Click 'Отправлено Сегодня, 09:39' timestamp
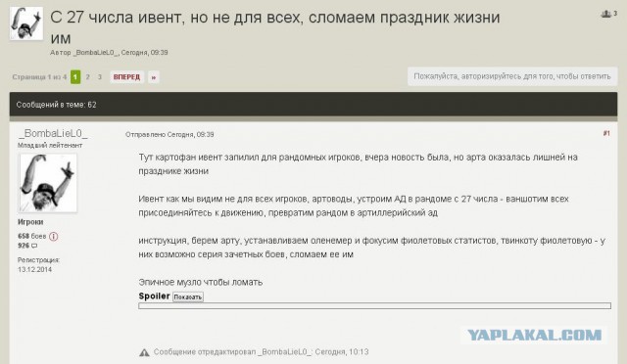This screenshot has width=627, height=364. [169, 135]
